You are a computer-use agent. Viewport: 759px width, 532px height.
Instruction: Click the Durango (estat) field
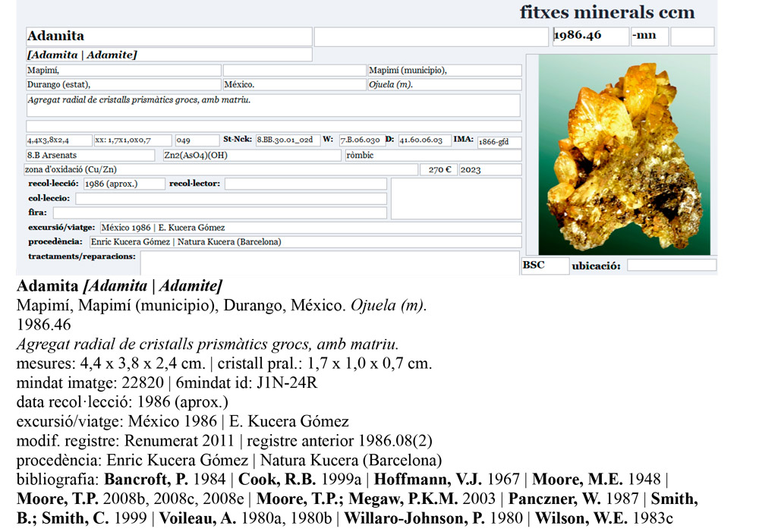pos(121,84)
